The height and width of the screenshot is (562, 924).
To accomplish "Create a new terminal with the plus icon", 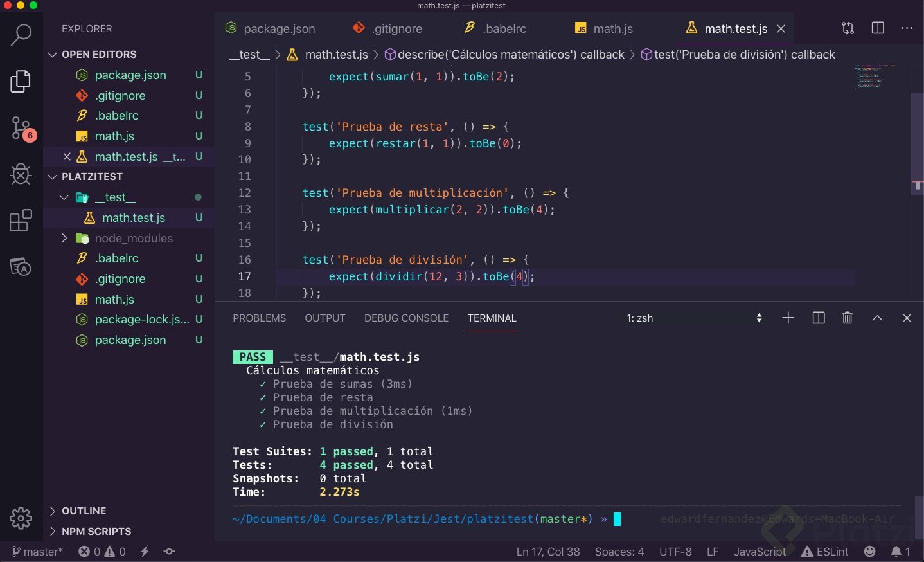I will coord(788,318).
